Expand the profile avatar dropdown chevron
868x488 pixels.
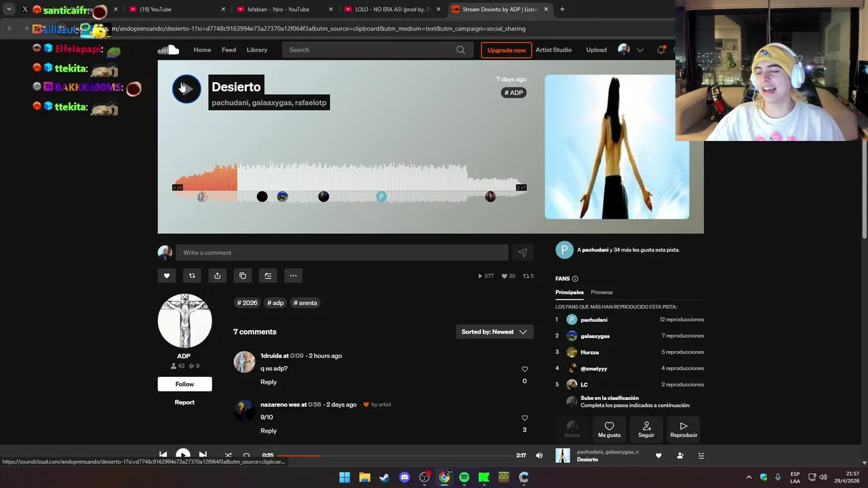[x=639, y=49]
